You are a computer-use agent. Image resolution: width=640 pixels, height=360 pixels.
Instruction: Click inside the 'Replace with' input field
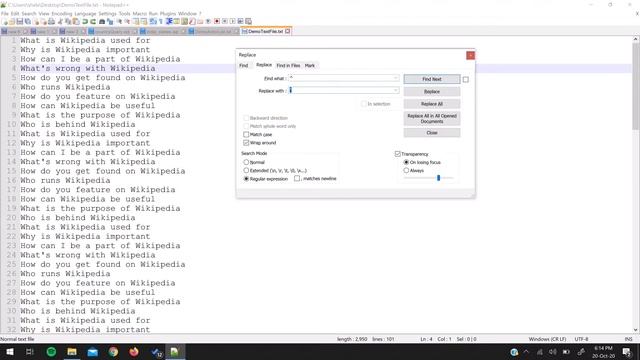344,90
